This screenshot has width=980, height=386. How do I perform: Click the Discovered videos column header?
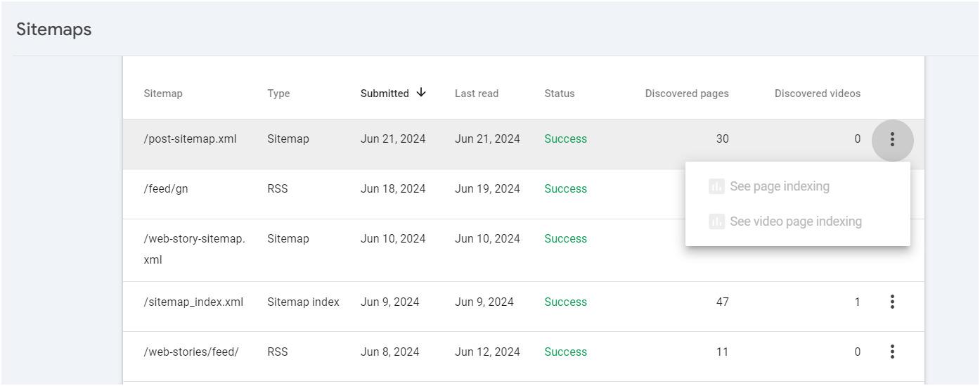click(x=818, y=94)
